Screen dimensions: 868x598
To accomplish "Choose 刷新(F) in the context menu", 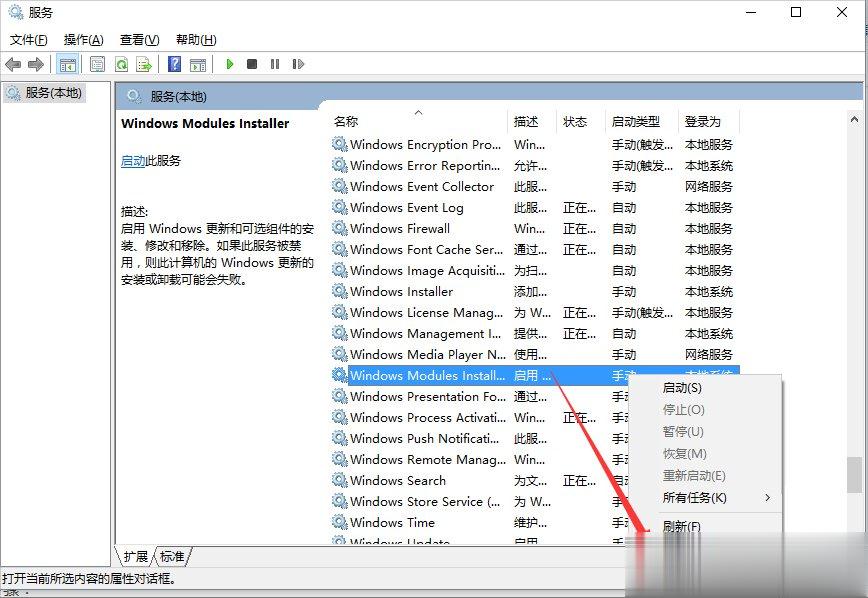I will coord(705,526).
